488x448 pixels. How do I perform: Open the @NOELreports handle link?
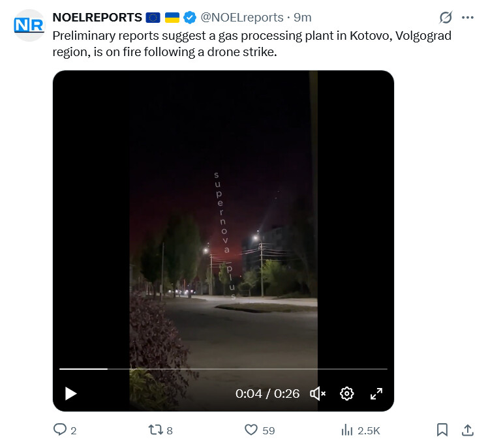coord(241,18)
